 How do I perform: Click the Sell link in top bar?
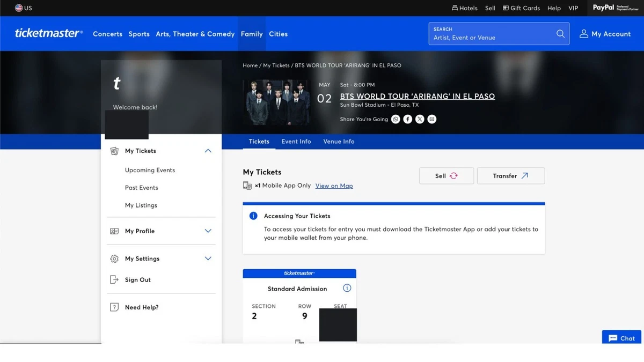coord(490,8)
